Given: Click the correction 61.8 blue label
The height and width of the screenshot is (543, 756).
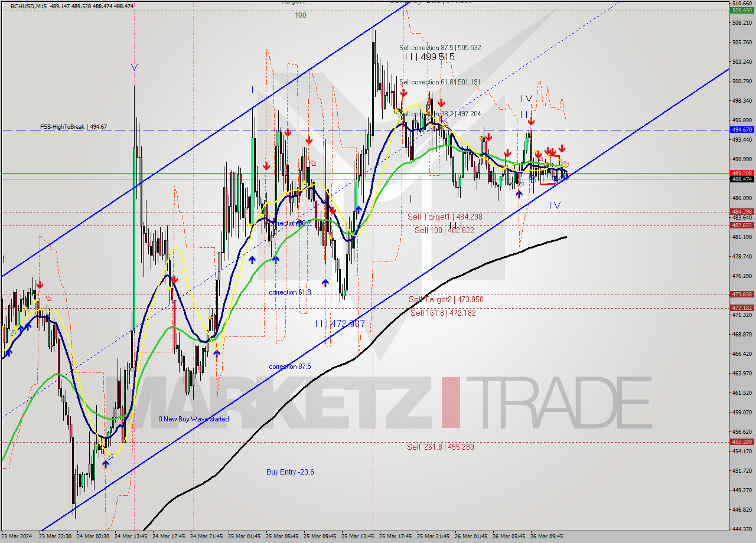Looking at the screenshot, I should (289, 292).
